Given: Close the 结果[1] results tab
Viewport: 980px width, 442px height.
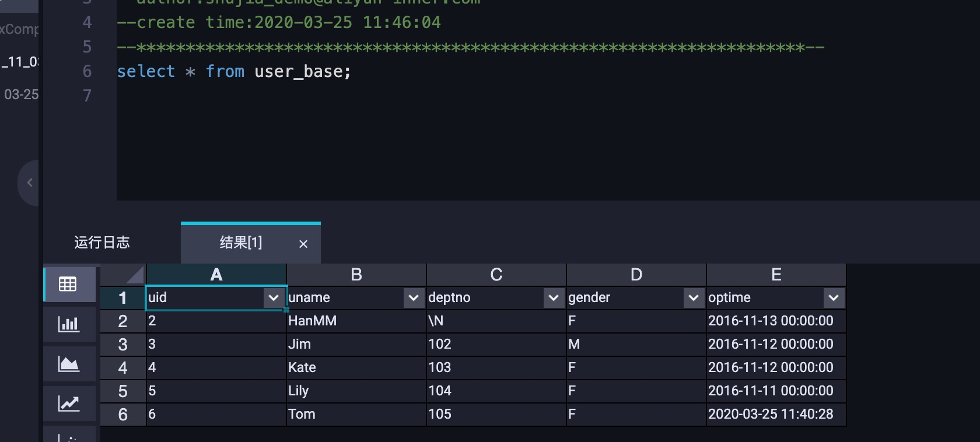Looking at the screenshot, I should point(303,244).
